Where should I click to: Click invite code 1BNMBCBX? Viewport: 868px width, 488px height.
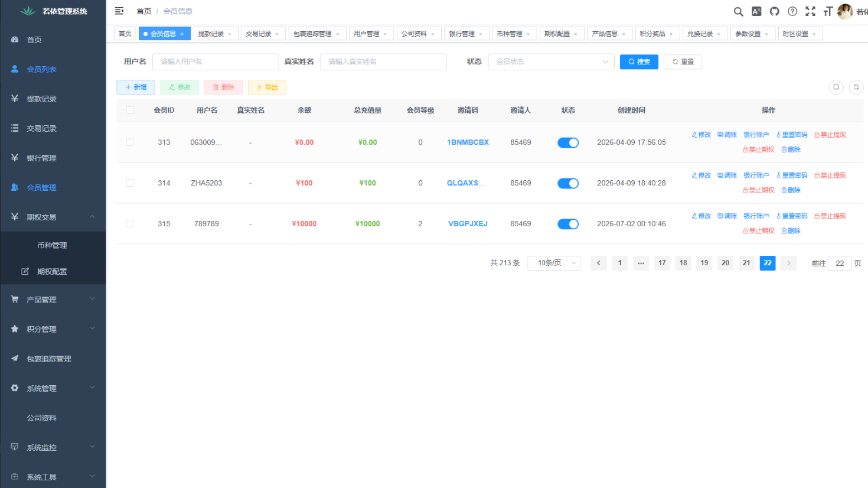468,142
